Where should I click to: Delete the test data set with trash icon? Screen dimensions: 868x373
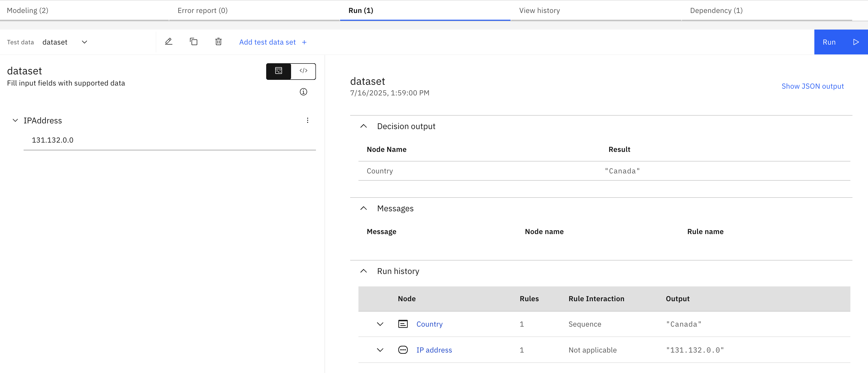[218, 42]
